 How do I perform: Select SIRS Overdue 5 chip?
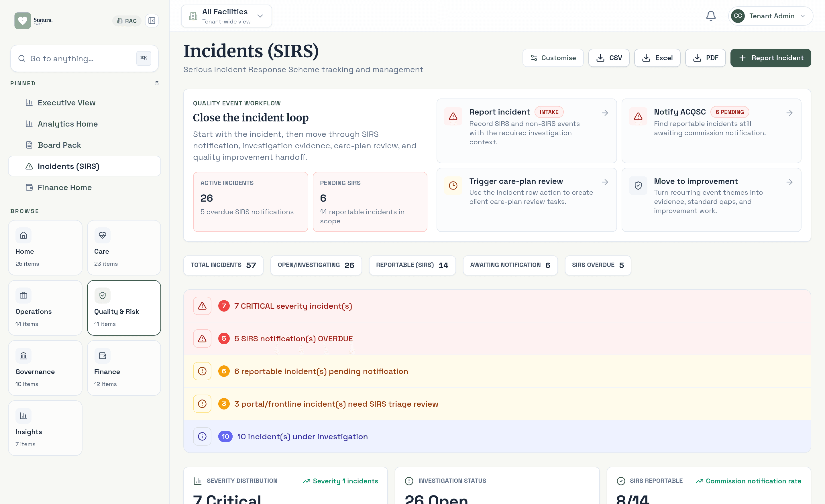tap(598, 265)
